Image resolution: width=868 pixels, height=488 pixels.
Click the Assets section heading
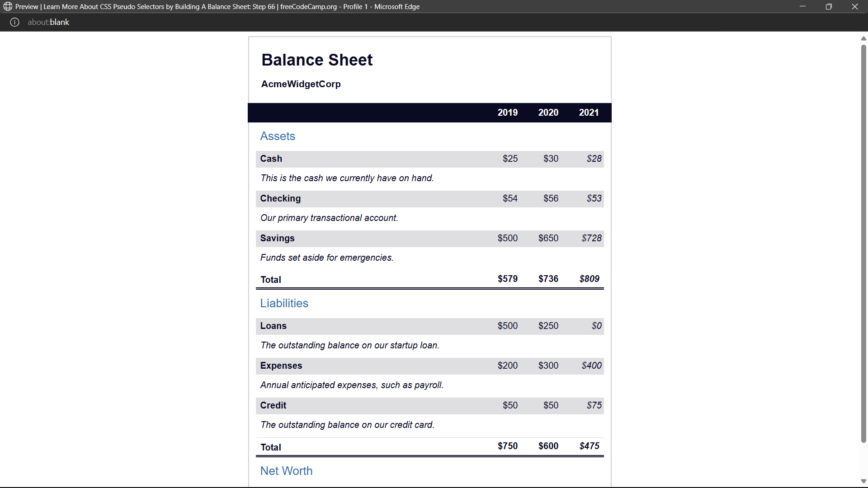point(278,136)
